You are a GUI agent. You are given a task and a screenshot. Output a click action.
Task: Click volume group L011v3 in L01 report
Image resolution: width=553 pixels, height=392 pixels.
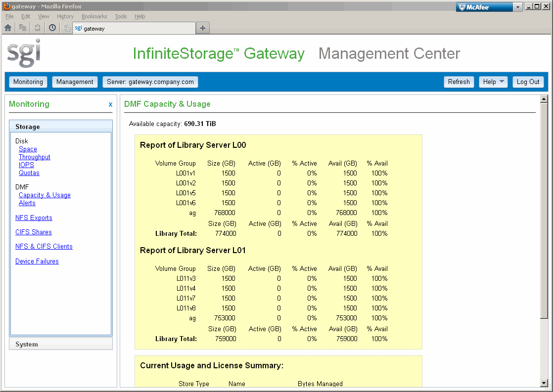coord(186,278)
